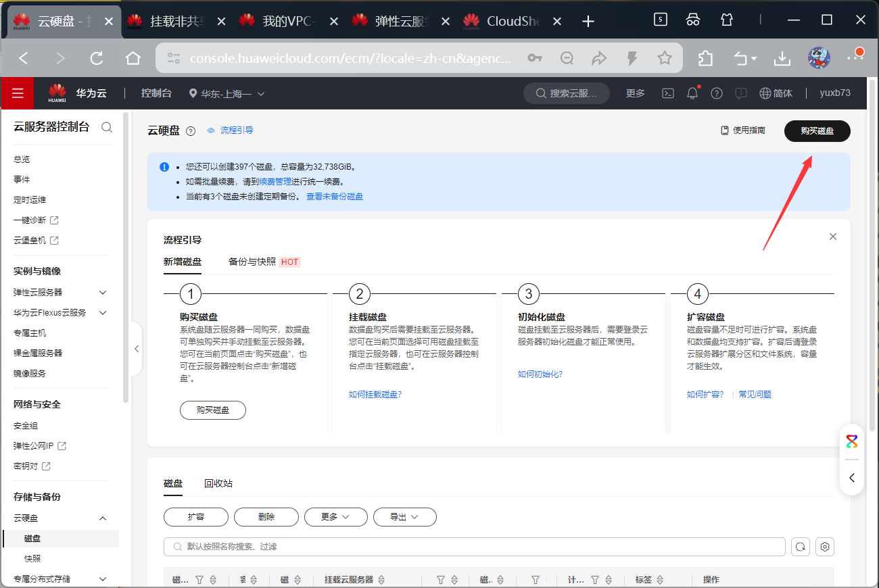Expand 弹性云服务器 in the sidebar

103,293
